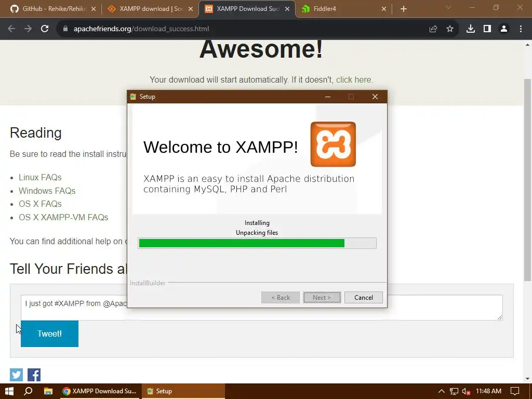Viewport: 532px width, 399px height.
Task: Click the Tweet! button
Action: 49,334
